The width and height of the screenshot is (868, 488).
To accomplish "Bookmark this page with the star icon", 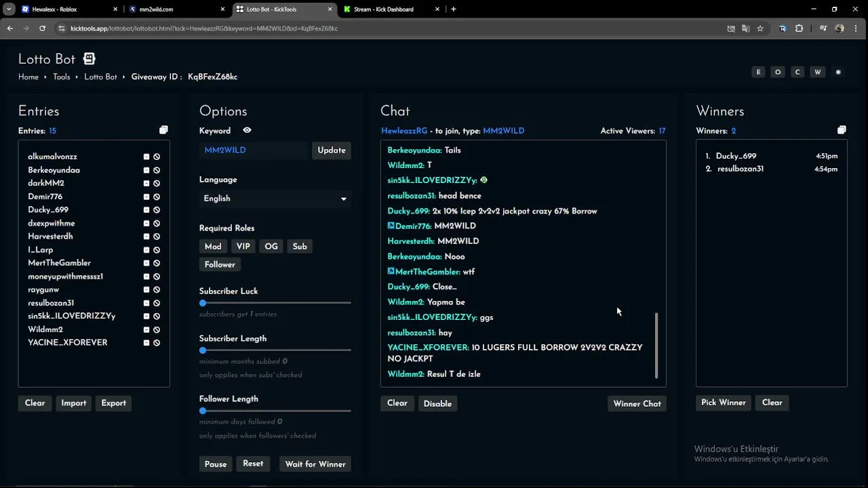I will (760, 28).
